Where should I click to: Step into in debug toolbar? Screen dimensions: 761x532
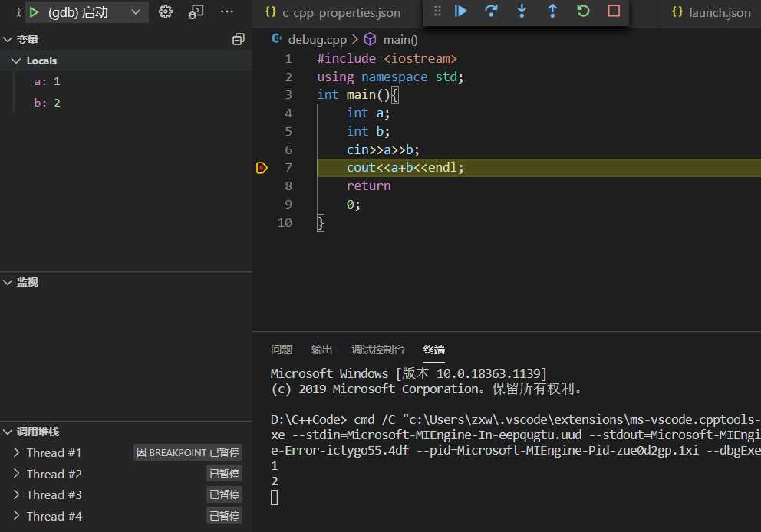click(x=522, y=11)
